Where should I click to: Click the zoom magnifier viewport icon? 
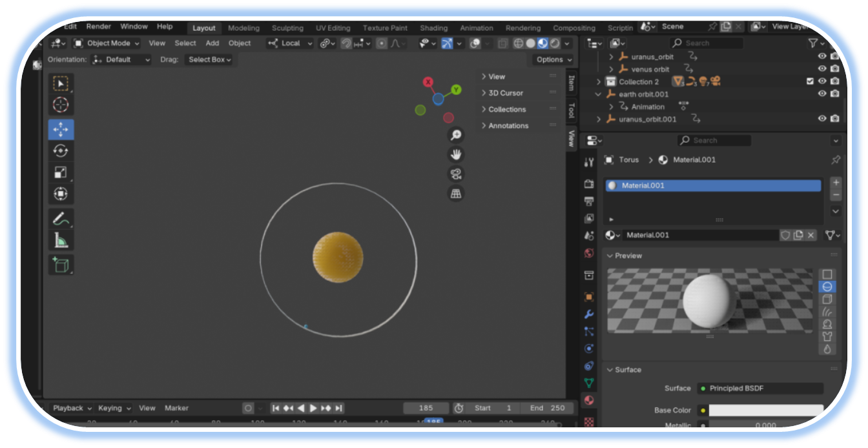click(x=456, y=135)
